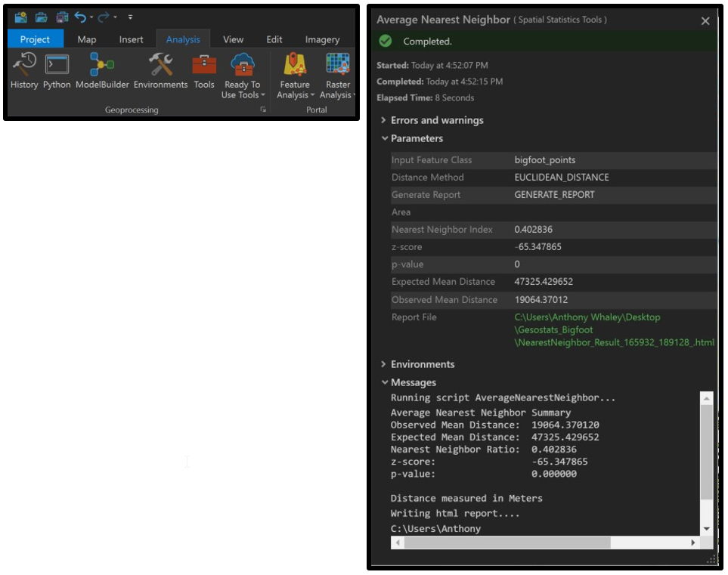The height and width of the screenshot is (575, 728).
Task: Launch ModelBuilder from the ribbon
Action: (102, 71)
